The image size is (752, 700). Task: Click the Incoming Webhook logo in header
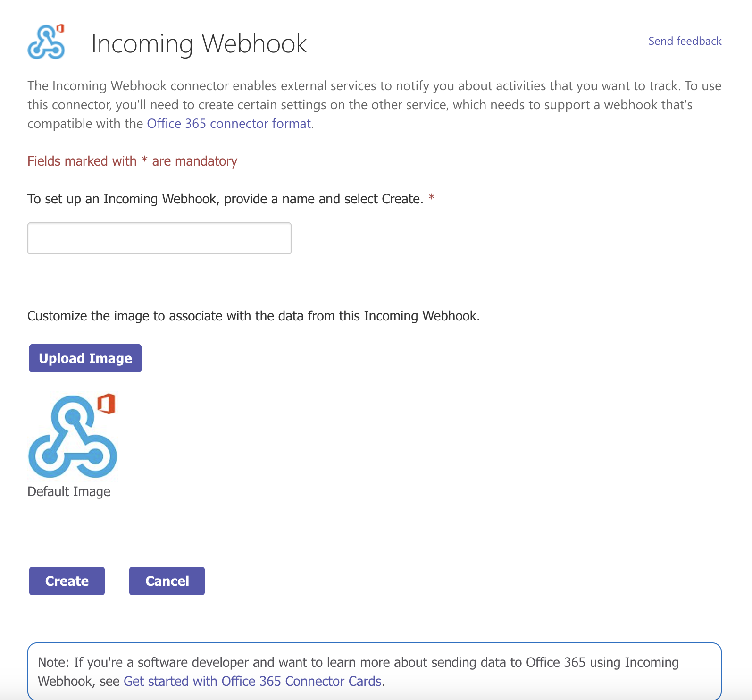pyautogui.click(x=46, y=42)
